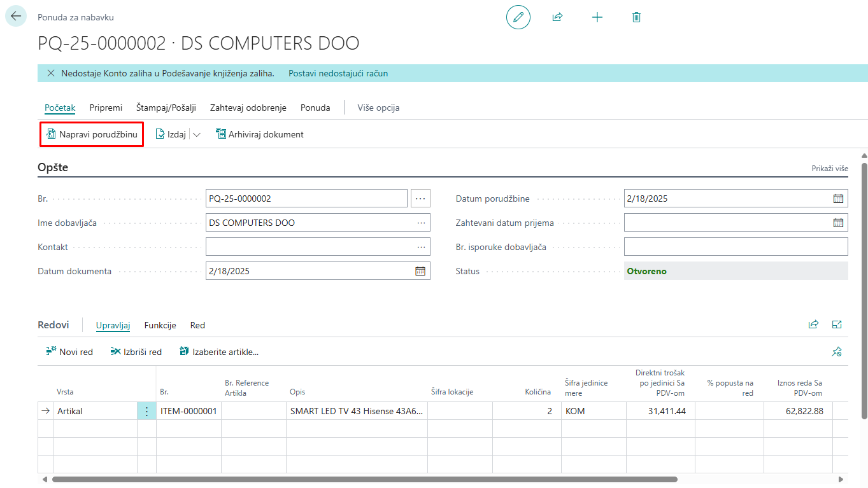Viewport: 868px width, 488px height.
Task: Click the share icon in header
Action: coord(557,17)
